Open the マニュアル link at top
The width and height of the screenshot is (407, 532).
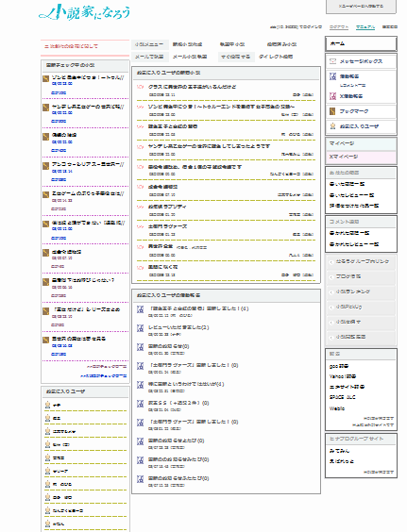[365, 26]
